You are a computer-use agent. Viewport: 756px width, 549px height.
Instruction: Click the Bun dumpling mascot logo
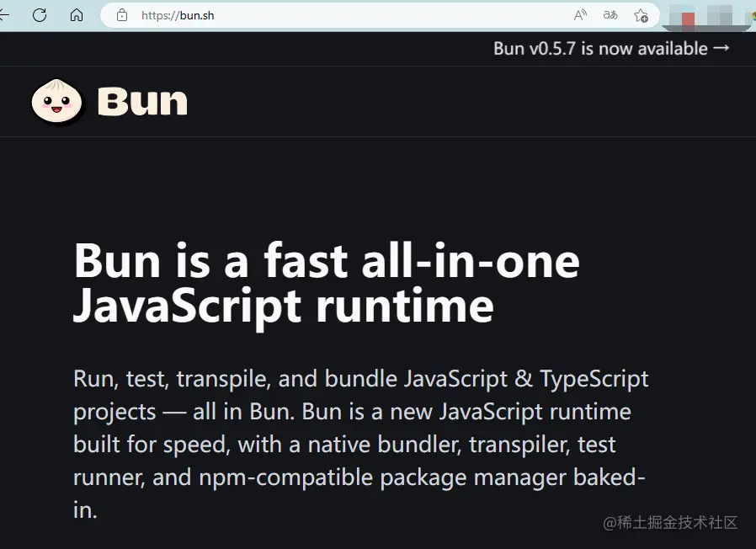[57, 101]
